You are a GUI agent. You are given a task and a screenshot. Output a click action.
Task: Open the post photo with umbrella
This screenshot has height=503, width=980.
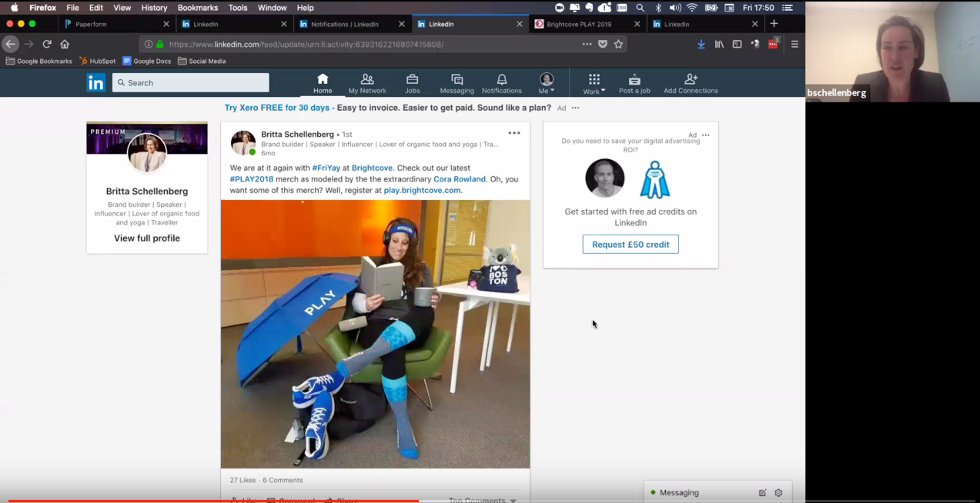[375, 334]
